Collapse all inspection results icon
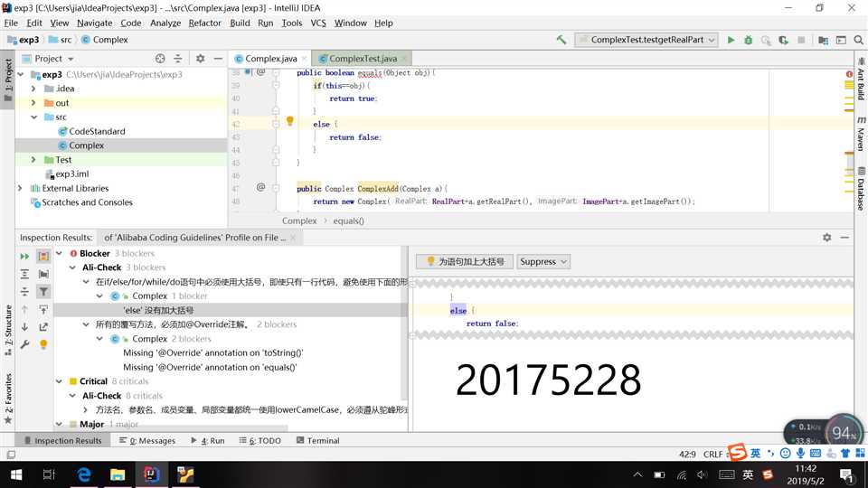This screenshot has height=488, width=868. click(25, 292)
